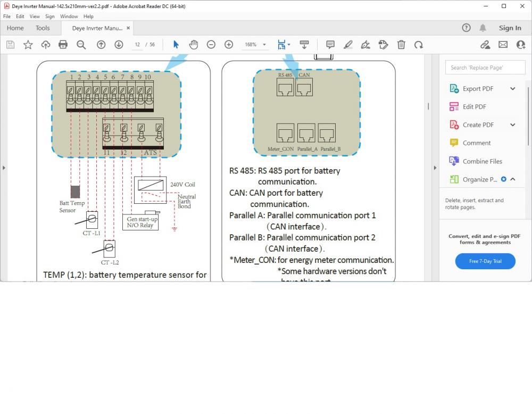Viewport: 532px width, 414px height.
Task: Open the Window menu
Action: [x=69, y=16]
